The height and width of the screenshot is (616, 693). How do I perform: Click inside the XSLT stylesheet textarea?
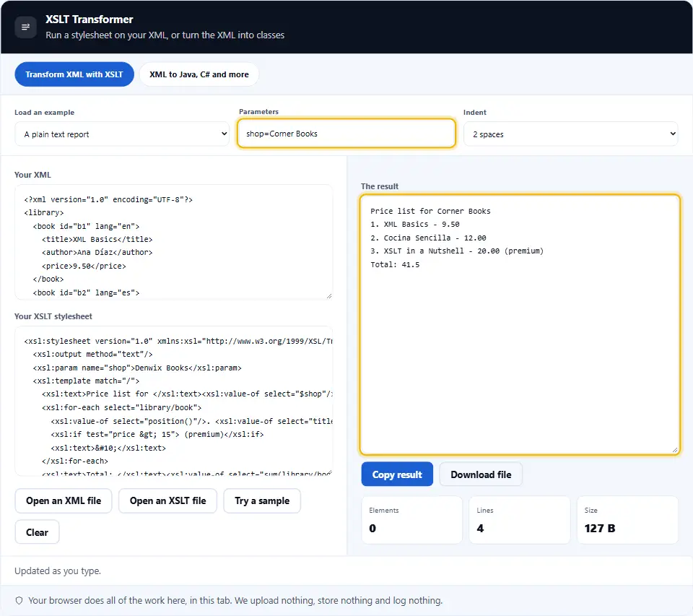coord(174,401)
